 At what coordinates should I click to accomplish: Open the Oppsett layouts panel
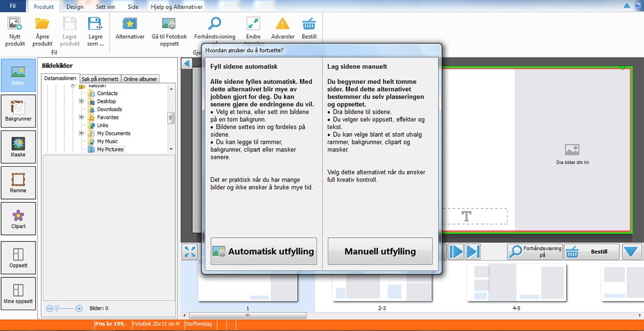coord(18,258)
